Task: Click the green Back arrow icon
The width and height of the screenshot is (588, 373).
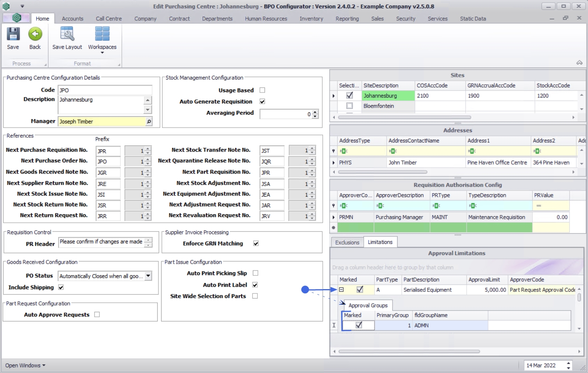Action: pyautogui.click(x=35, y=34)
